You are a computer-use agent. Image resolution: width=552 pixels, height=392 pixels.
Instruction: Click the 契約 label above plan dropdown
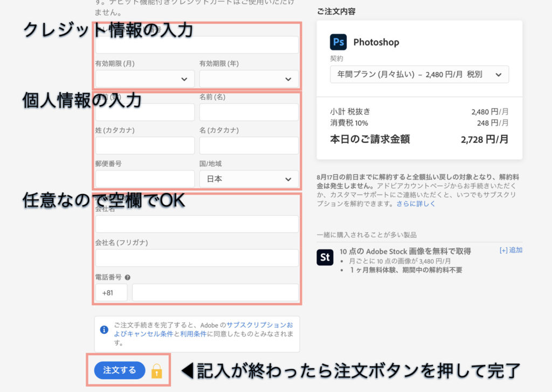point(336,58)
